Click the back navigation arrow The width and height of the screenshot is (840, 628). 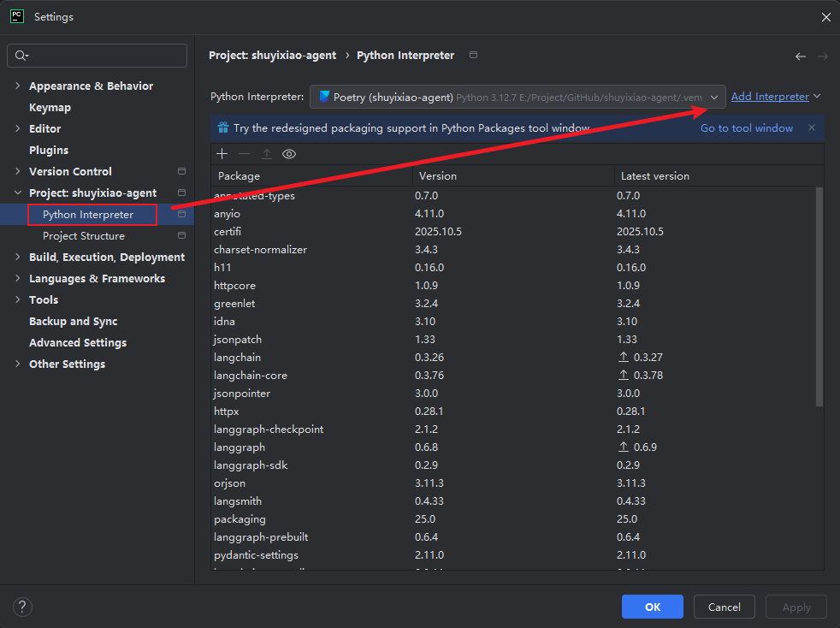point(801,56)
